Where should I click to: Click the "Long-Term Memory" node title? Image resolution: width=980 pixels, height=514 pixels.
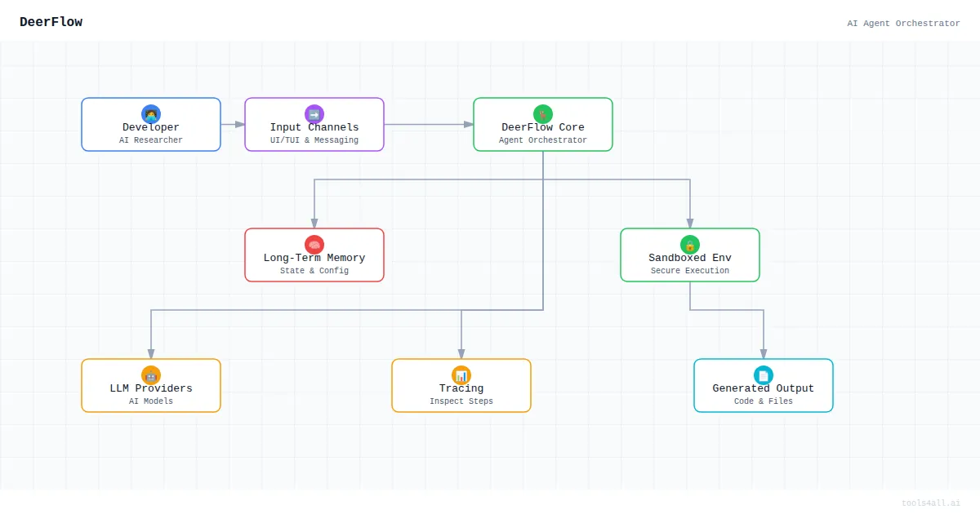click(314, 258)
